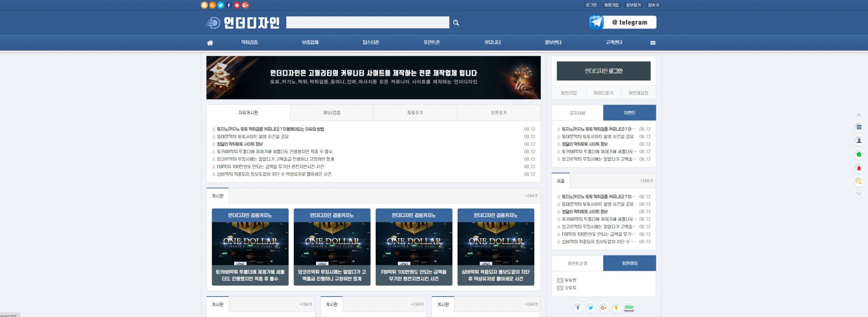Open One Dollar card 앙코르먹튀
The width and height of the screenshot is (868, 317).
[x=332, y=247]
